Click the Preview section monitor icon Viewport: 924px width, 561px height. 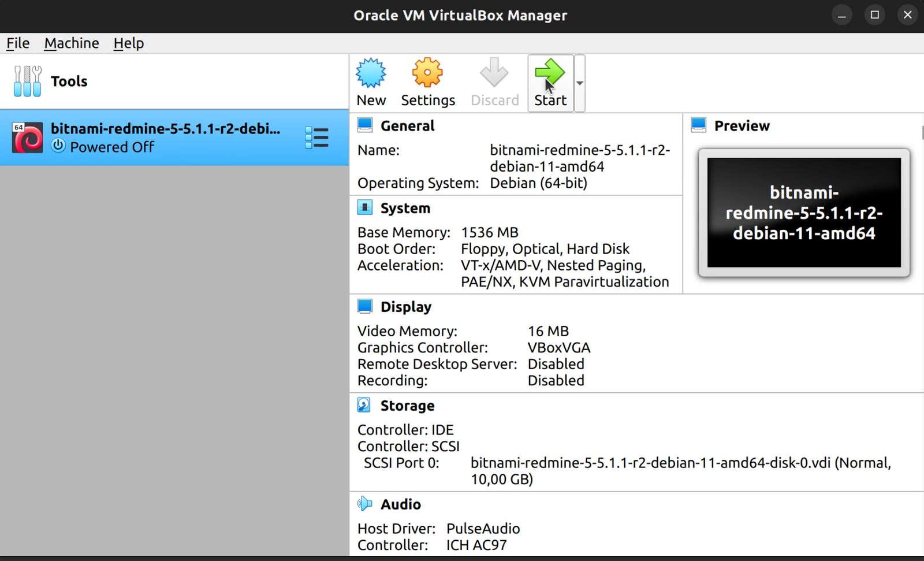pos(699,124)
